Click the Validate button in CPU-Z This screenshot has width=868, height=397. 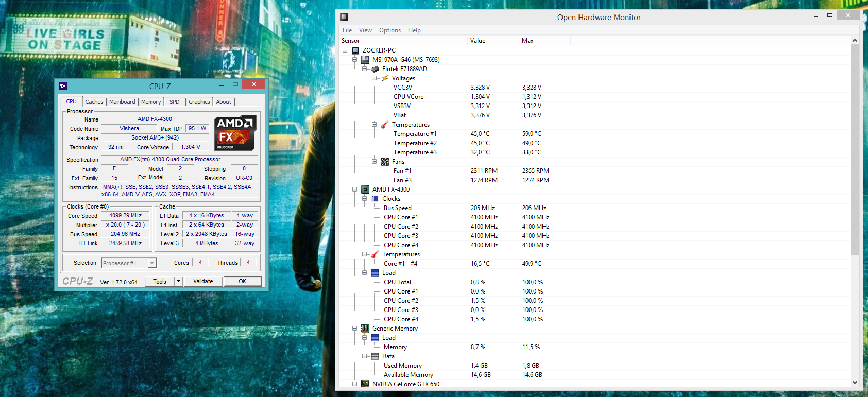pyautogui.click(x=203, y=281)
